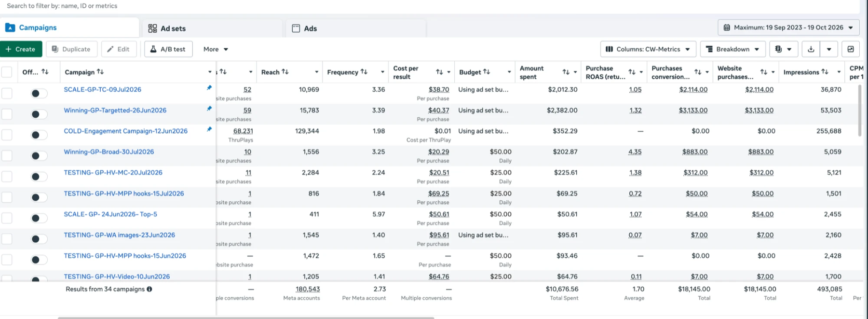Open Columns: CW-Metrics dropdown
This screenshot has width=868, height=319.
coord(648,49)
